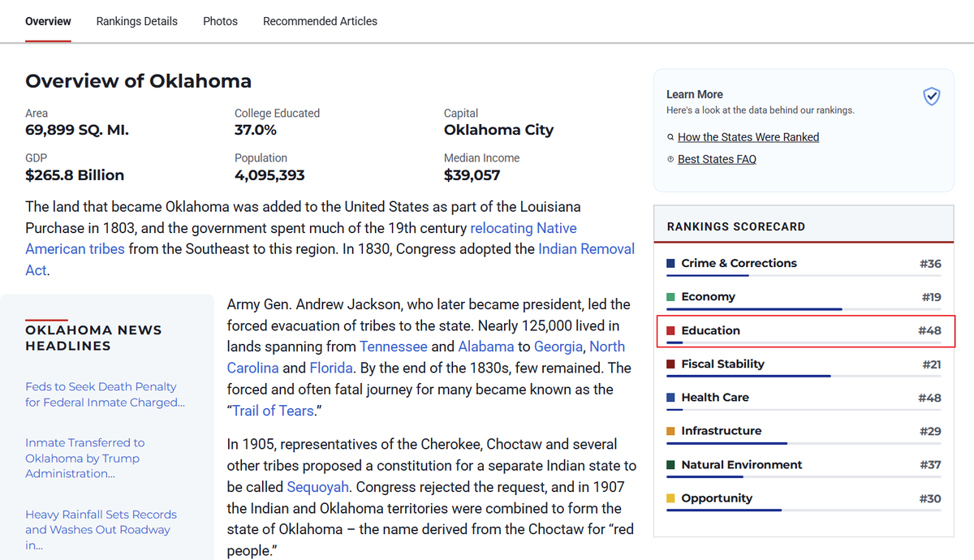Viewport: 974px width, 560px height.
Task: Open the Trail of Tears link
Action: tap(274, 411)
